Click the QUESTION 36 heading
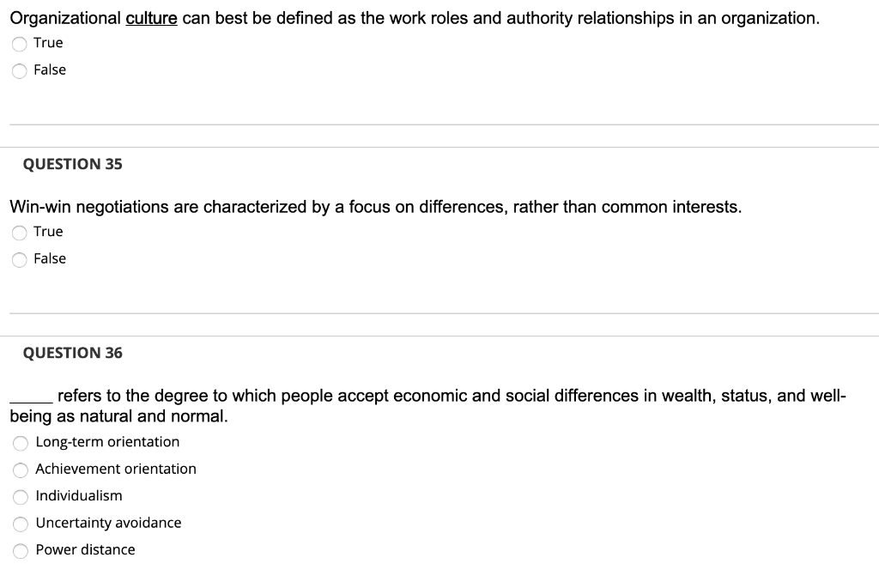 coord(73,353)
